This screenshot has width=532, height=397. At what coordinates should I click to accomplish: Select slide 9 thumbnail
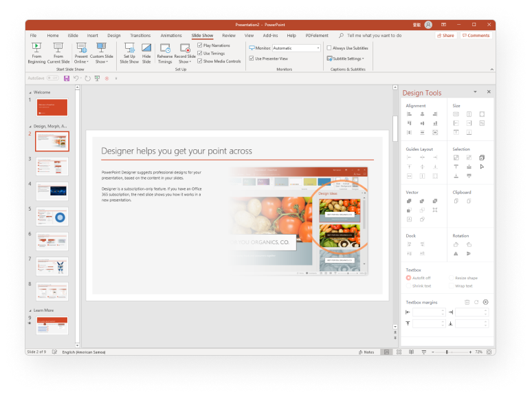[52, 325]
